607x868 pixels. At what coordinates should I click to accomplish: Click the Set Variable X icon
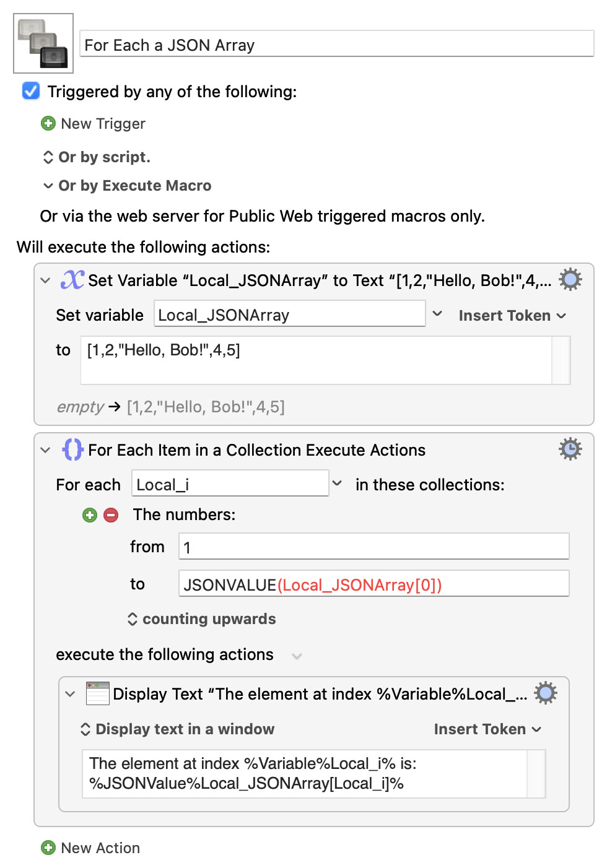click(72, 280)
